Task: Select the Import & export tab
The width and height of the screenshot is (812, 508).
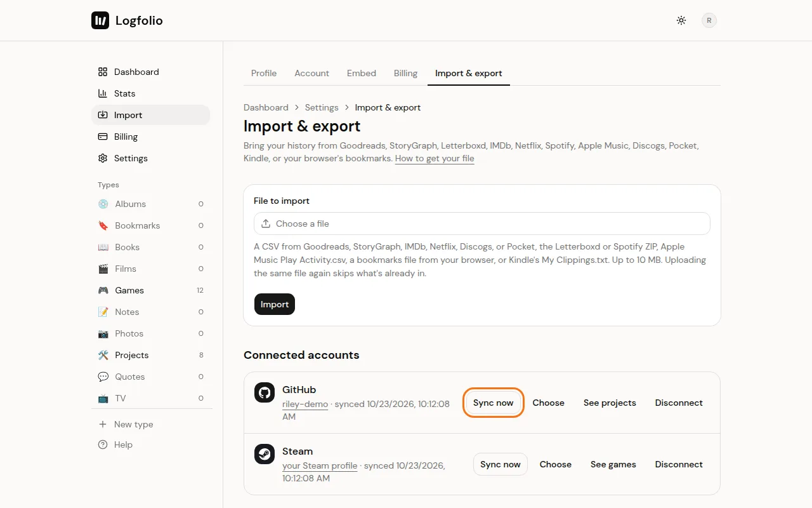Action: [x=469, y=73]
